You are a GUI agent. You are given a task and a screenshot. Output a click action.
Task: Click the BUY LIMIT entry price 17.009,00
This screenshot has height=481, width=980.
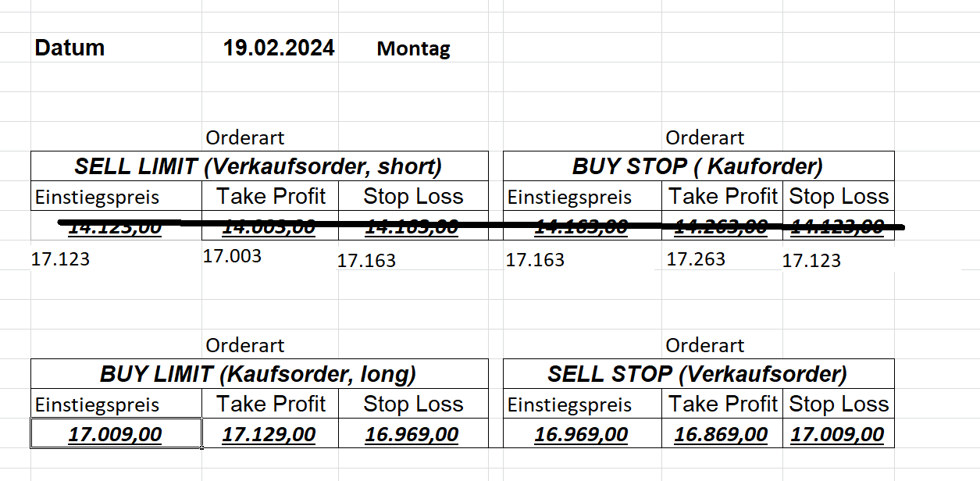click(115, 434)
